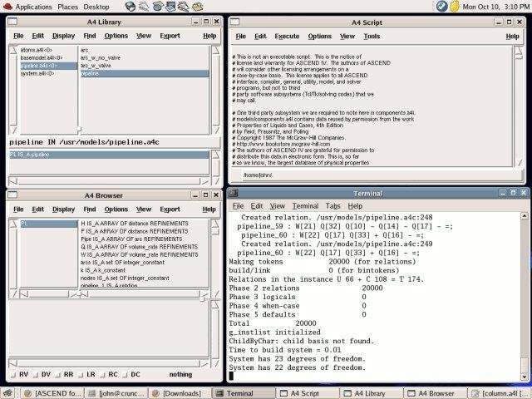Open File menu in A4 Library
532x399 pixels.
click(18, 36)
